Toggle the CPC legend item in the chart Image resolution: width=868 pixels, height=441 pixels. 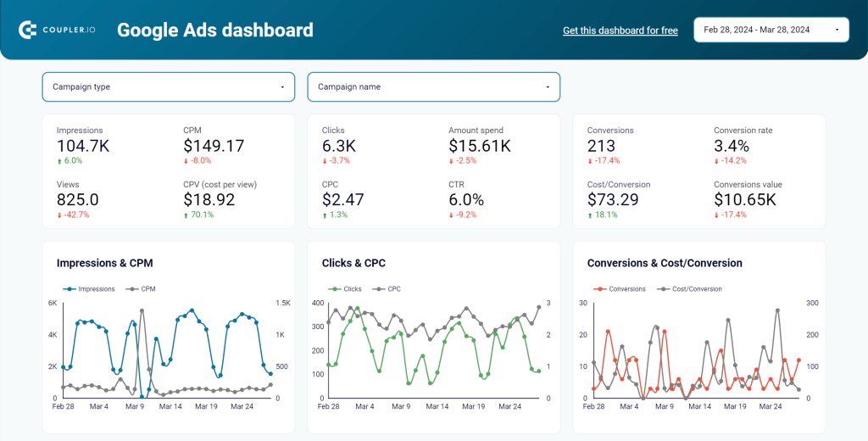click(x=387, y=289)
